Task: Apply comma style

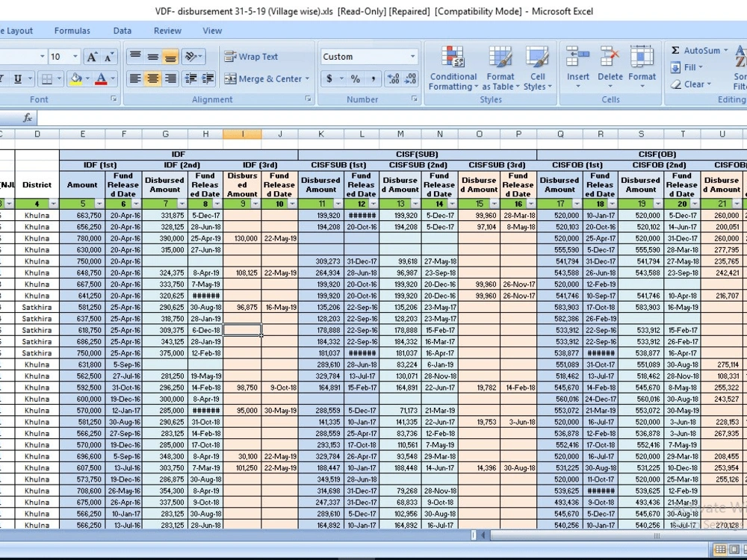Action: pyautogui.click(x=373, y=78)
